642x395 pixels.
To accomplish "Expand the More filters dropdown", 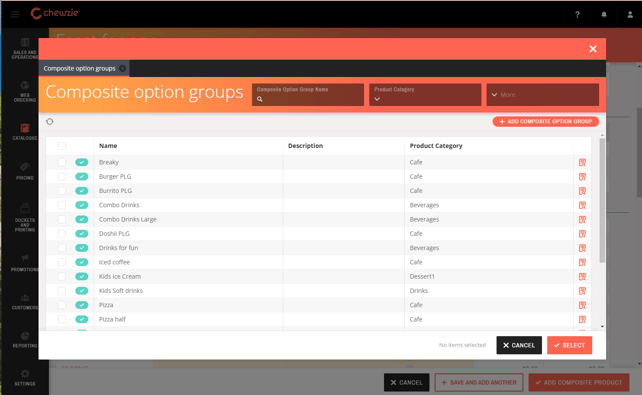I will 543,95.
